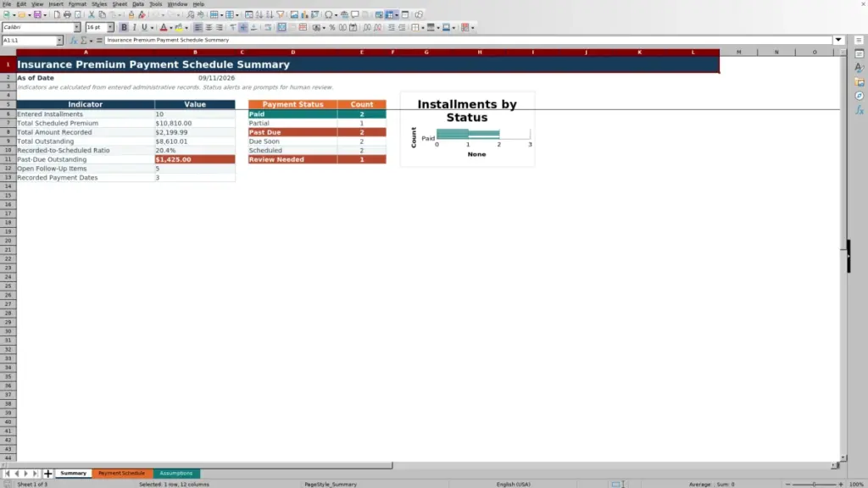Click the zoom out minus button
The image size is (868, 488).
click(x=788, y=484)
